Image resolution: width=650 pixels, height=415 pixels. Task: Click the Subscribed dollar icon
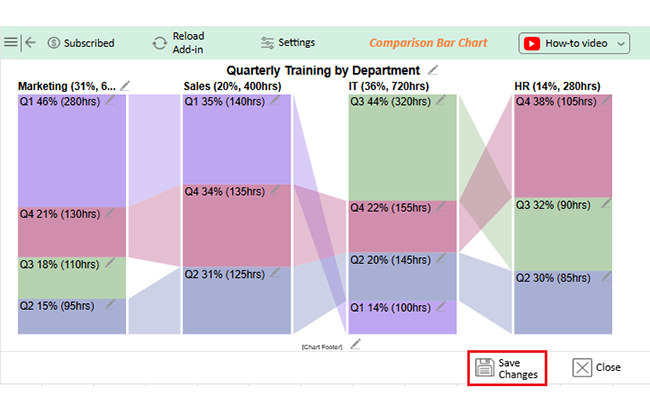(54, 43)
